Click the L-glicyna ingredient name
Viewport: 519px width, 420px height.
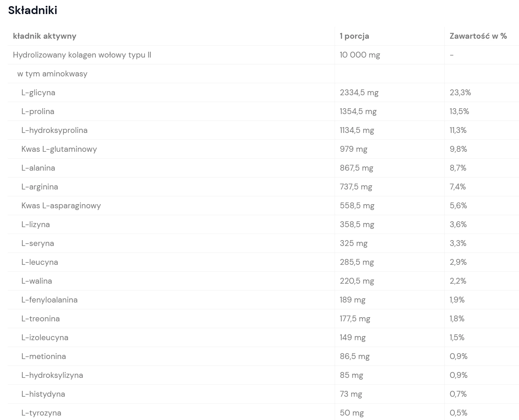click(x=38, y=92)
